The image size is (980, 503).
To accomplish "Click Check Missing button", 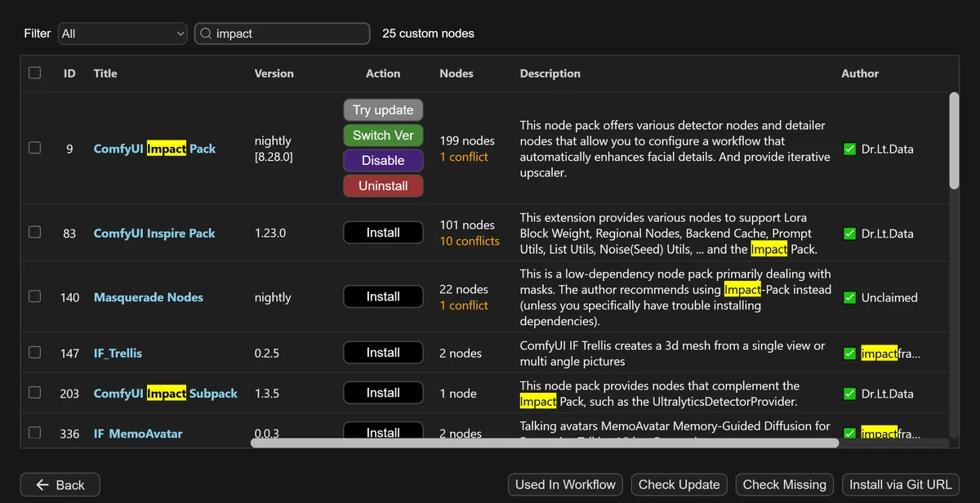I will pos(784,485).
